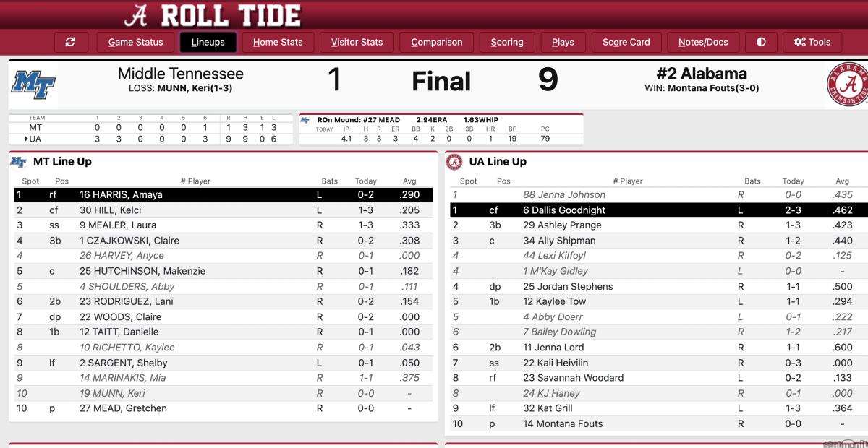Open the Comparison view
The height and width of the screenshot is (448, 868).
coord(437,42)
